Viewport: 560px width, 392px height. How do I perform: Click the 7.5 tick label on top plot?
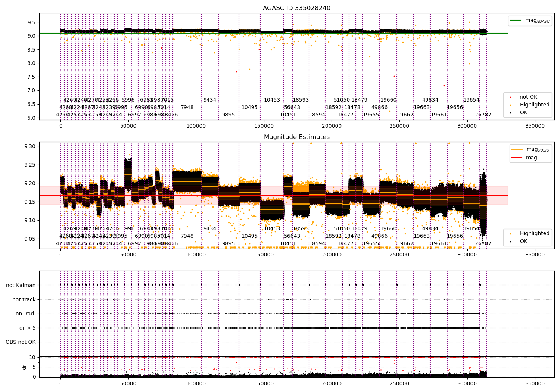[x=31, y=77]
